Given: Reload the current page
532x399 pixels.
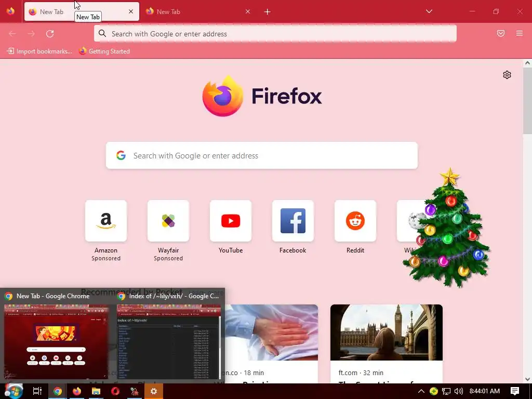Looking at the screenshot, I should tap(50, 34).
